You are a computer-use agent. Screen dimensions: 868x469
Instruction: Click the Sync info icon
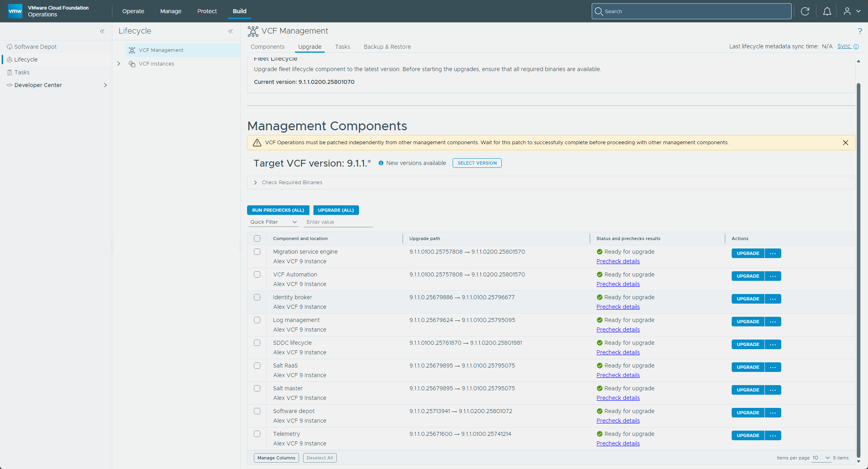pos(856,47)
